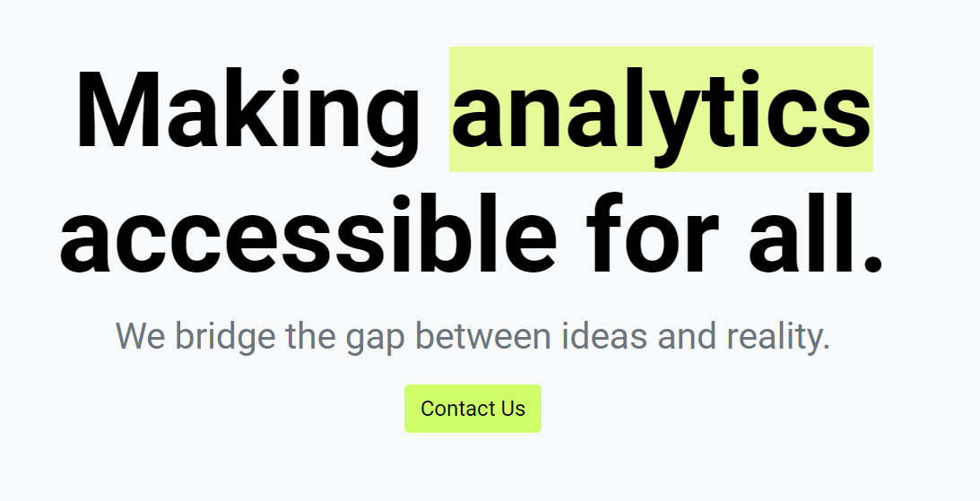Click the word "reality." in the subtitle
Image resolution: width=980 pixels, height=501 pixels.
[x=777, y=338]
